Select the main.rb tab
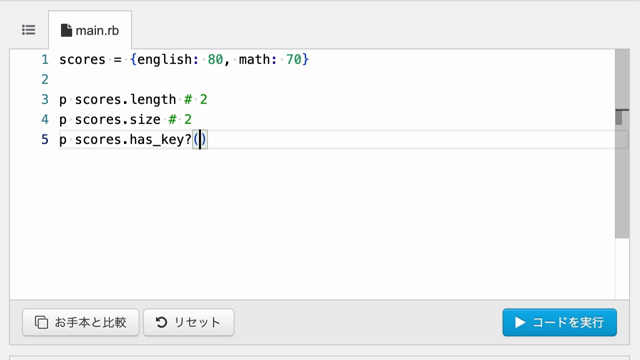This screenshot has width=640, height=360. click(x=90, y=30)
